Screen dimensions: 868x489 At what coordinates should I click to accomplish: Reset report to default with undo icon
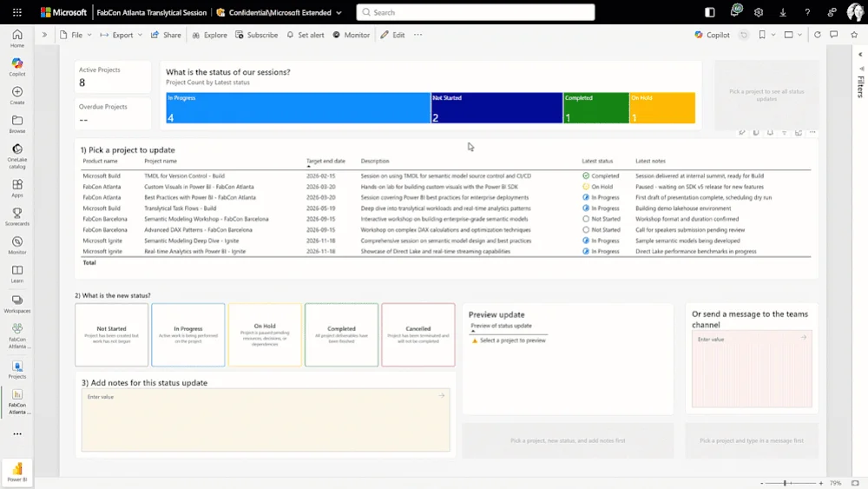coord(744,35)
